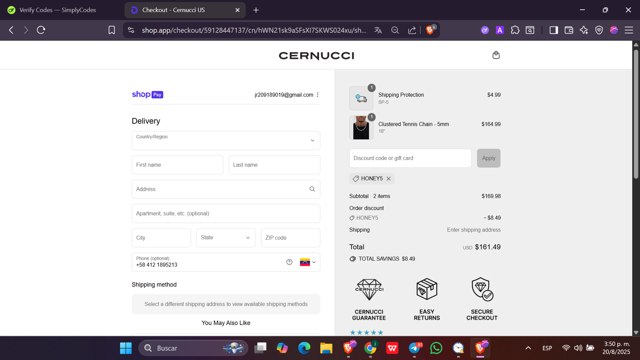Click the Shop Pay logo
The image size is (640, 360).
(x=147, y=94)
